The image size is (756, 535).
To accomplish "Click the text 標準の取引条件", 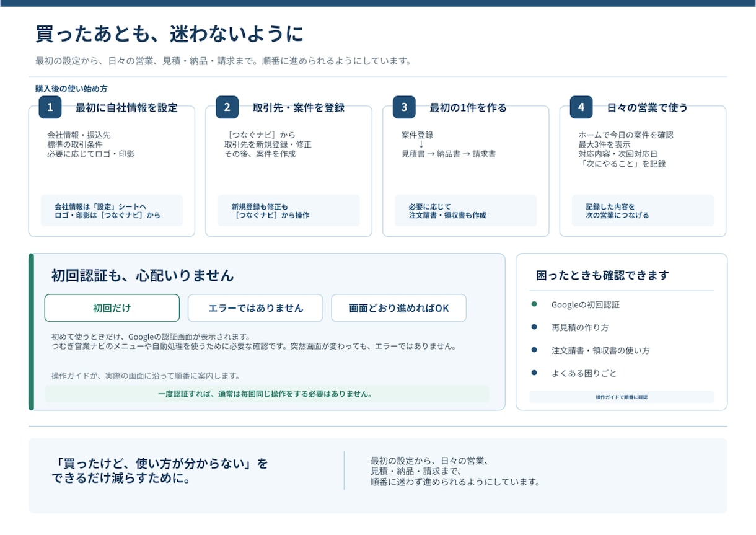I will coord(74,144).
